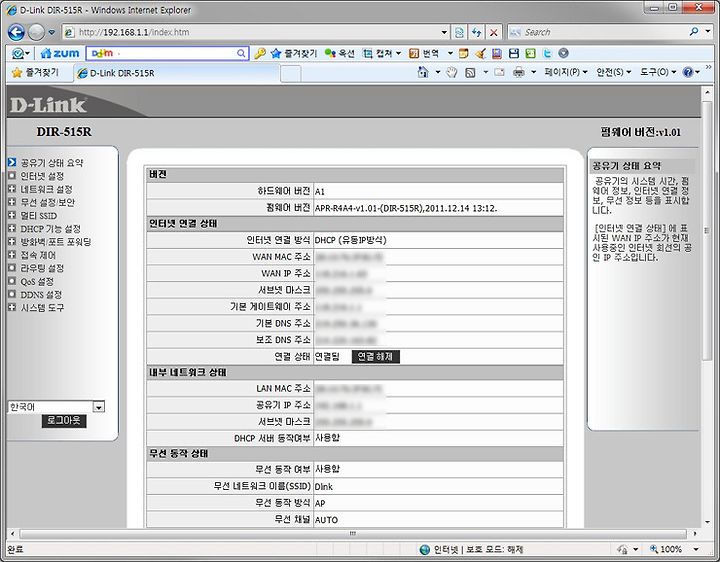
Task: Open 옵션 in the zum toolbar
Action: click(340, 53)
